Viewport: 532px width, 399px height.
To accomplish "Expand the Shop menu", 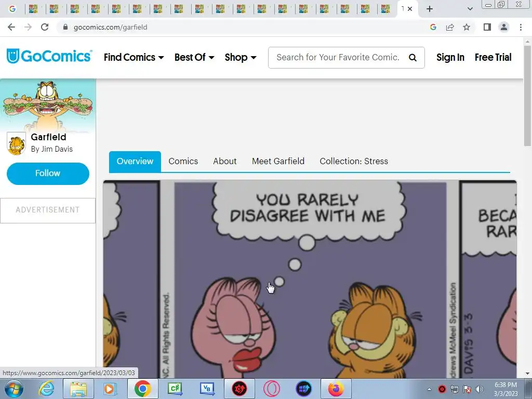I will 240,57.
